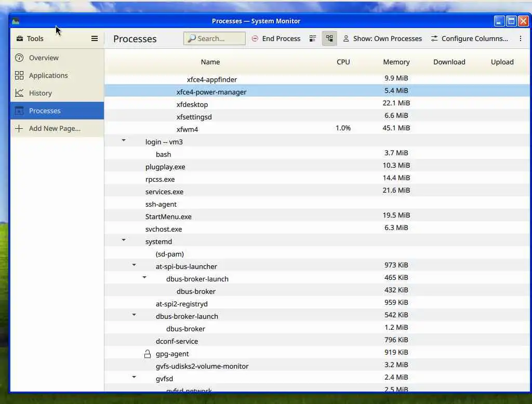Sort by the CPU column header
Screen dimensions: 532x404
[343, 62]
